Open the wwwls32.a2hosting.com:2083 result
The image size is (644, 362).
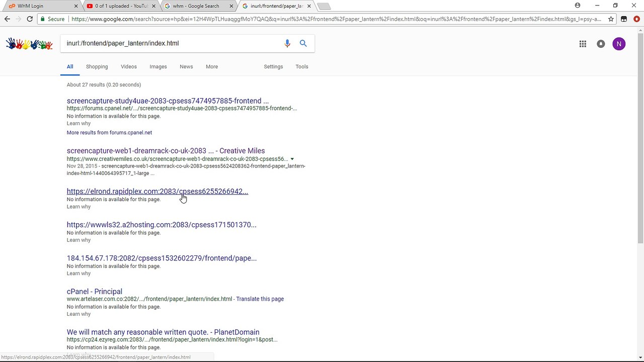162,225
